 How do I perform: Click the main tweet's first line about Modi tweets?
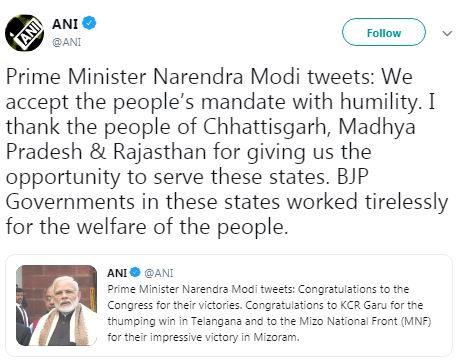click(x=209, y=77)
